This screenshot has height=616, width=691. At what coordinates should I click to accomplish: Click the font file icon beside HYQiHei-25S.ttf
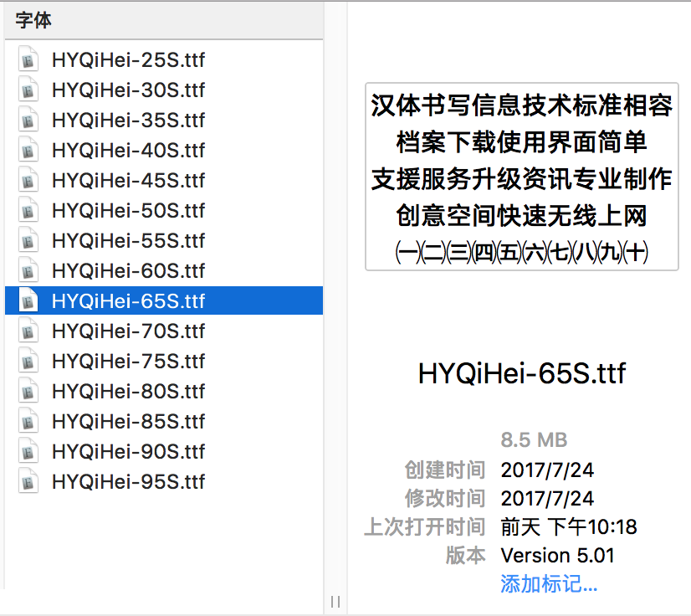point(28,59)
